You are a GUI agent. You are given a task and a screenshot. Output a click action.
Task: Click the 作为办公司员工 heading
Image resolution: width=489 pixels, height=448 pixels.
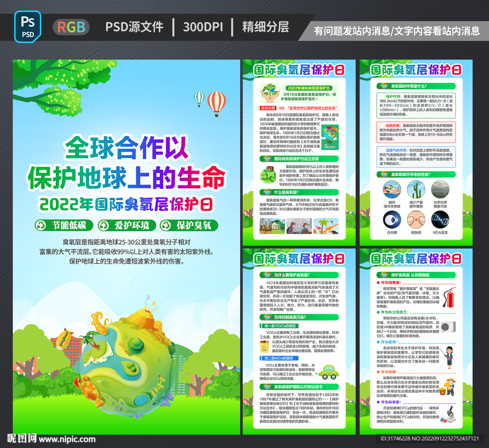(x=393, y=312)
